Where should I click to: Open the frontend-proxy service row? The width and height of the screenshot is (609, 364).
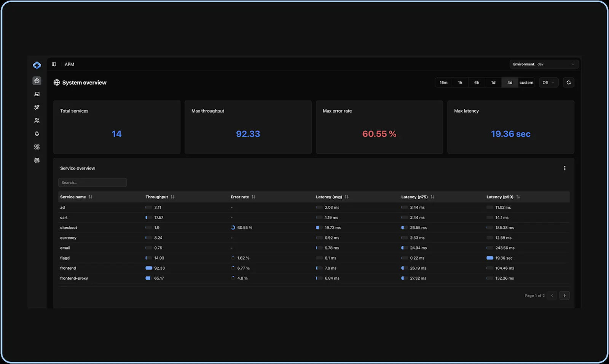pos(314,278)
